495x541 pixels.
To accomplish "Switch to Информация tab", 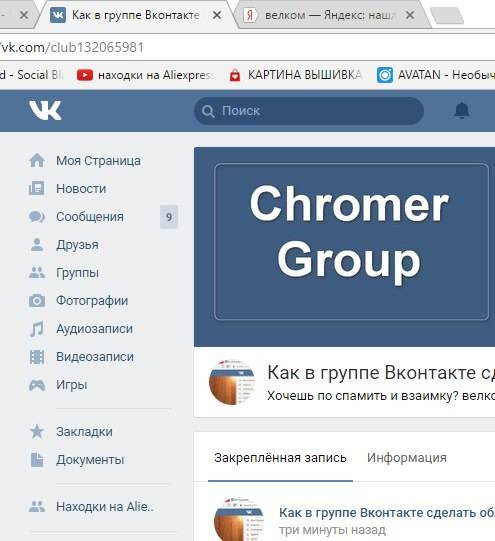I will (x=407, y=458).
